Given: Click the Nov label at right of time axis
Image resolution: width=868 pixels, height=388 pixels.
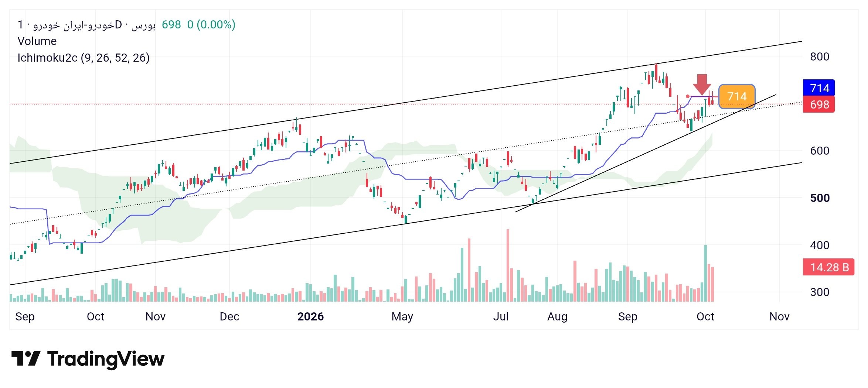Looking at the screenshot, I should coord(779,316).
